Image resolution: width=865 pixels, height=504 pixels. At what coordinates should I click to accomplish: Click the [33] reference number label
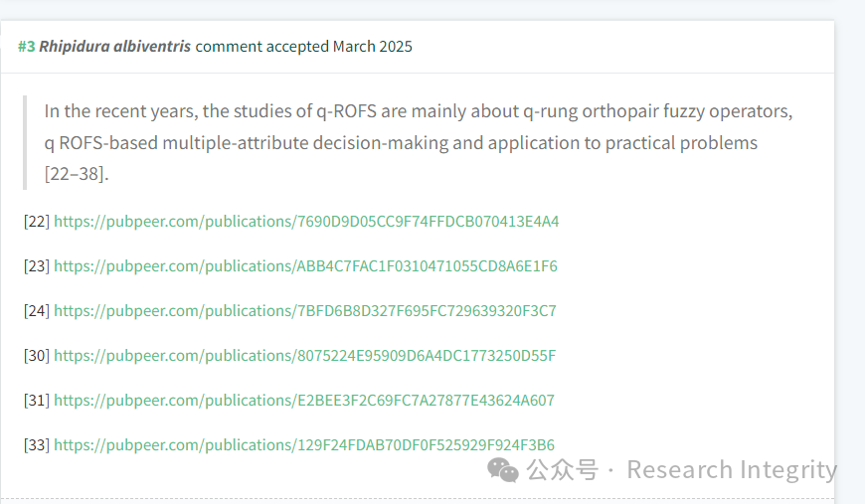coord(37,444)
